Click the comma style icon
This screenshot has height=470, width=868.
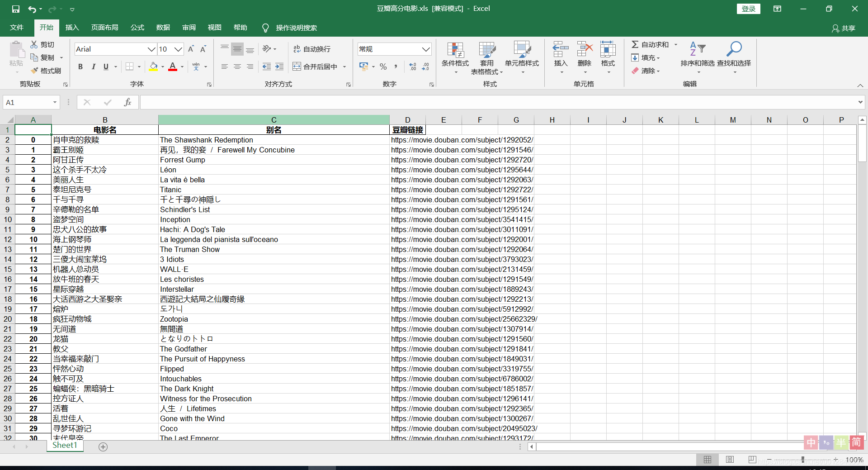pos(396,66)
